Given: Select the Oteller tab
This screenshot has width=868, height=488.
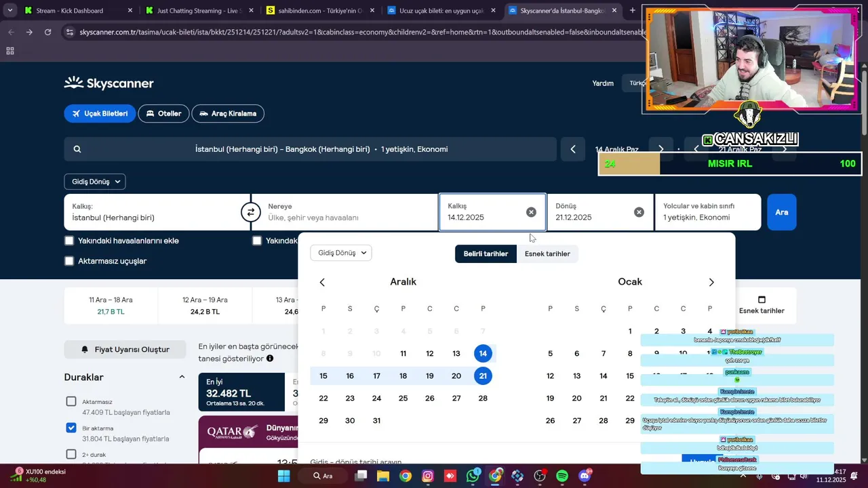Looking at the screenshot, I should point(163,114).
